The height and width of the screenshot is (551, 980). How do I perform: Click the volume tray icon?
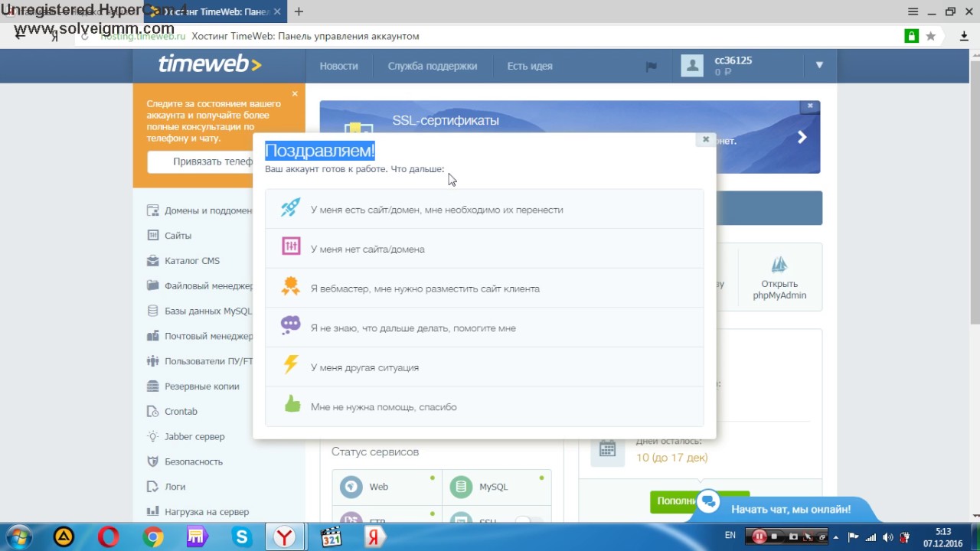point(887,537)
